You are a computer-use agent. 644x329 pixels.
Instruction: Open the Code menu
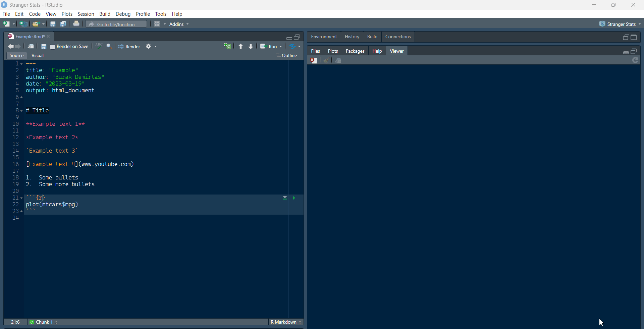click(35, 14)
